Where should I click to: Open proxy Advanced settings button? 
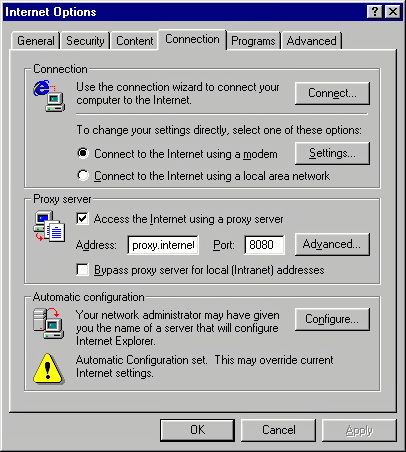point(332,244)
